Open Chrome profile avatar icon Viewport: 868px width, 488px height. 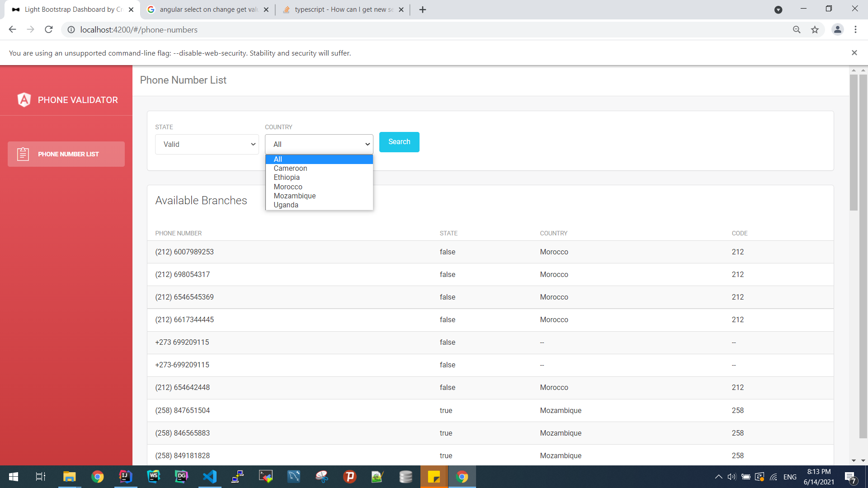pos(837,30)
